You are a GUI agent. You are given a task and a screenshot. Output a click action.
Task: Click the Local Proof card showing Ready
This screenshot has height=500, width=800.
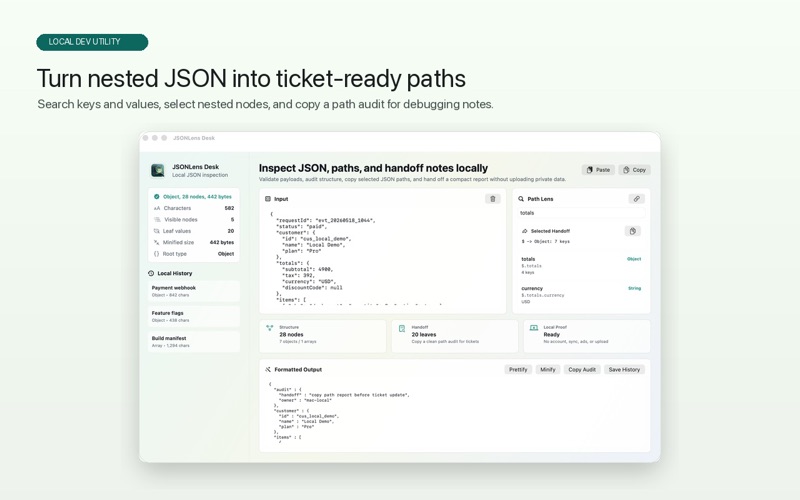point(587,336)
